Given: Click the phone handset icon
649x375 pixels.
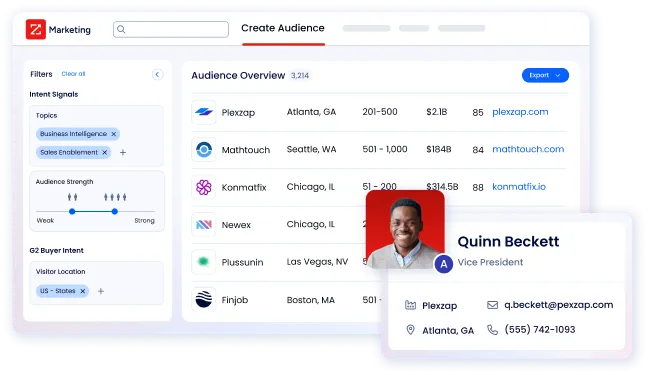Looking at the screenshot, I should (492, 330).
